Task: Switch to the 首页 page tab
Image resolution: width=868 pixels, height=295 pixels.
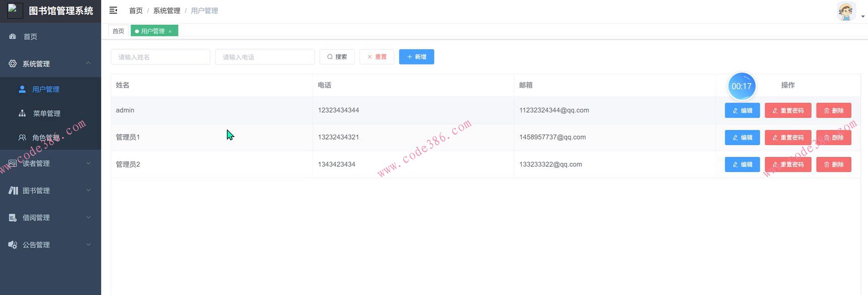Action: pos(118,31)
